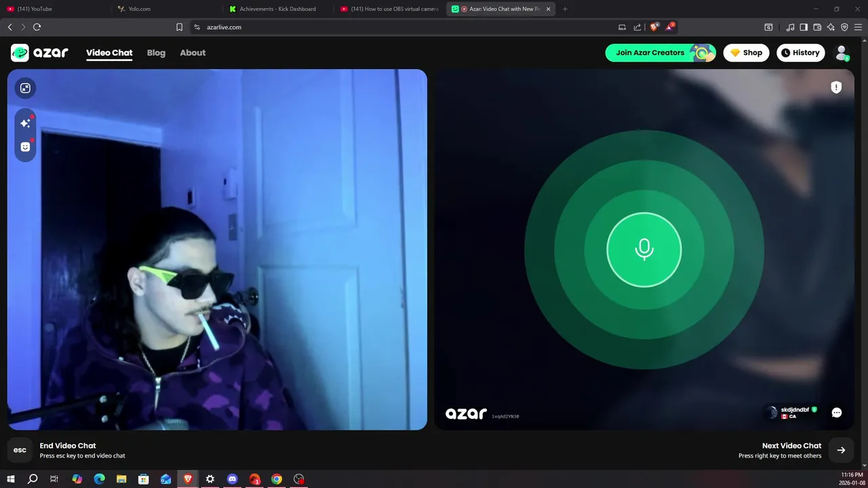Open a new browser tab

coord(565,9)
